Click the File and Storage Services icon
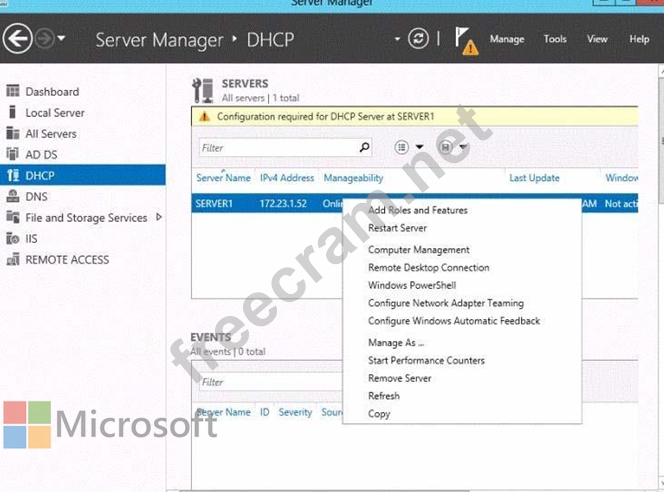Image resolution: width=664 pixels, height=492 pixels. coord(13,217)
